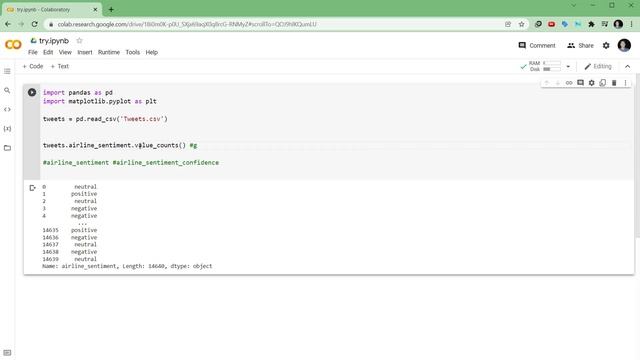Open the Insert menu
Viewport: 640px width, 360px height.
point(85,52)
